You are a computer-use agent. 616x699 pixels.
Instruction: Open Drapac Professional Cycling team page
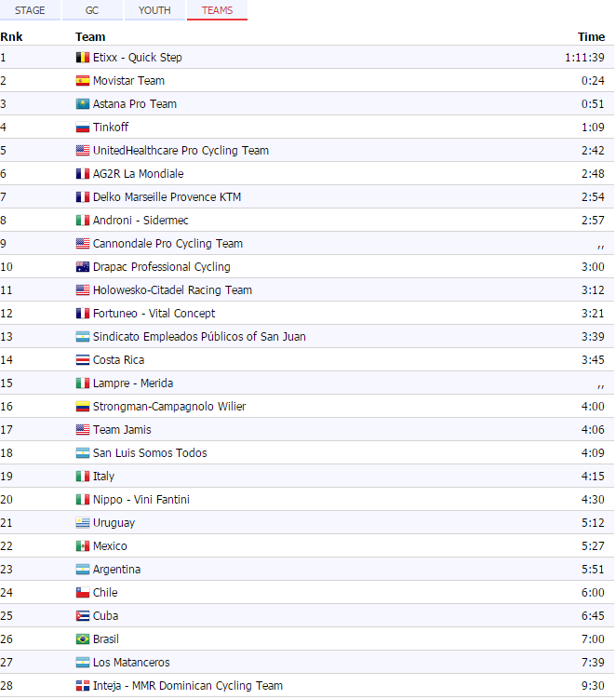click(161, 266)
